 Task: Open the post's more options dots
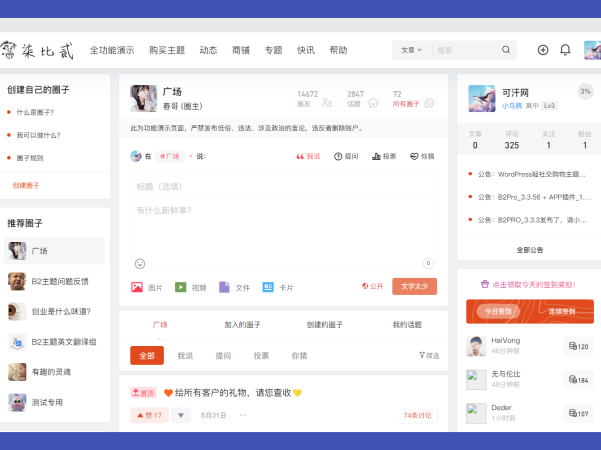[x=243, y=415]
